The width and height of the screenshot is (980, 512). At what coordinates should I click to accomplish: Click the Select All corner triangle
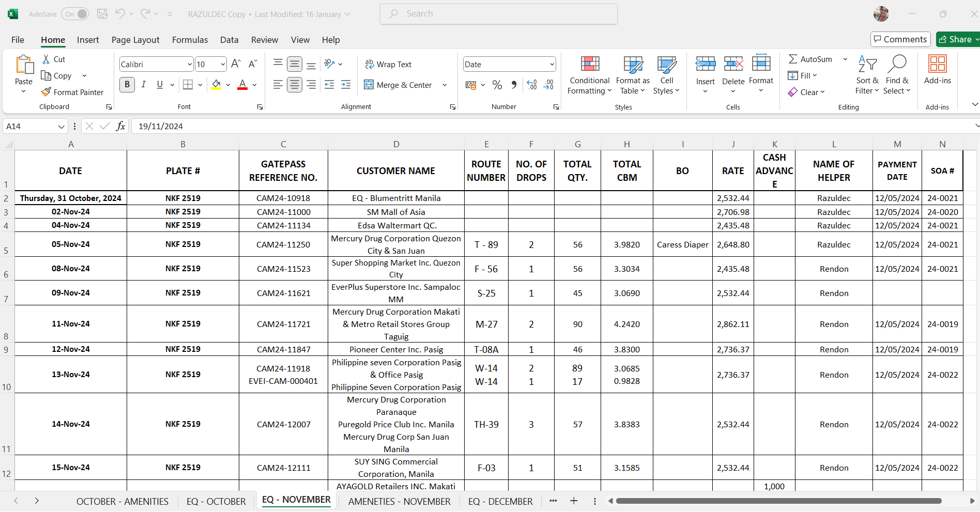(8, 144)
